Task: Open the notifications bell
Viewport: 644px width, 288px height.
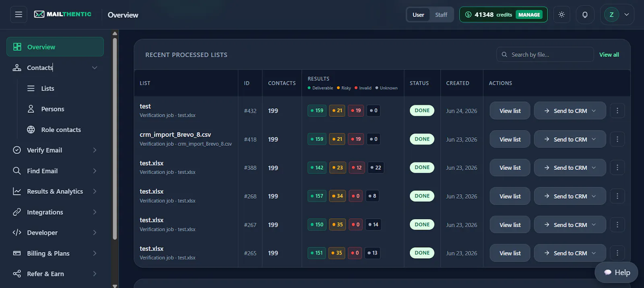Action: click(x=585, y=15)
